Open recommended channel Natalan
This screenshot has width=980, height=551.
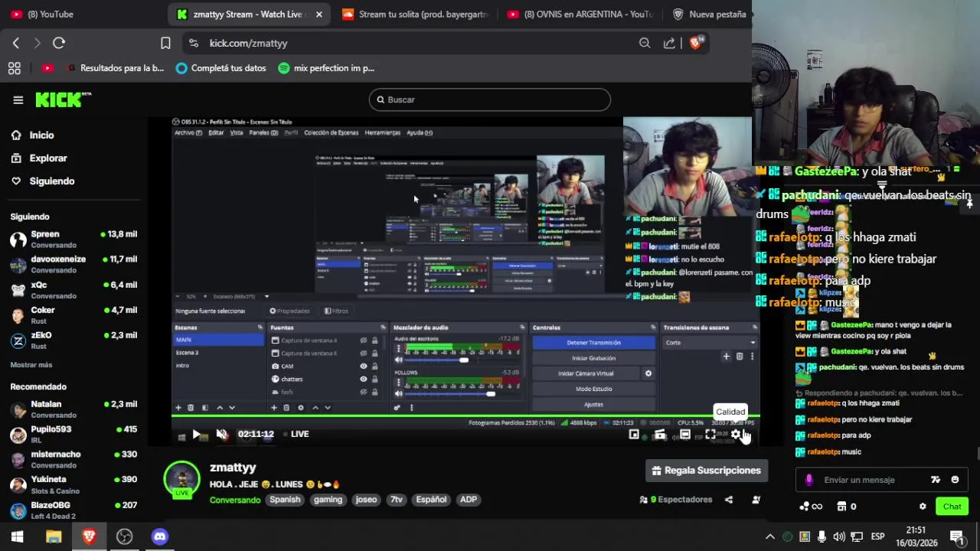click(73, 409)
